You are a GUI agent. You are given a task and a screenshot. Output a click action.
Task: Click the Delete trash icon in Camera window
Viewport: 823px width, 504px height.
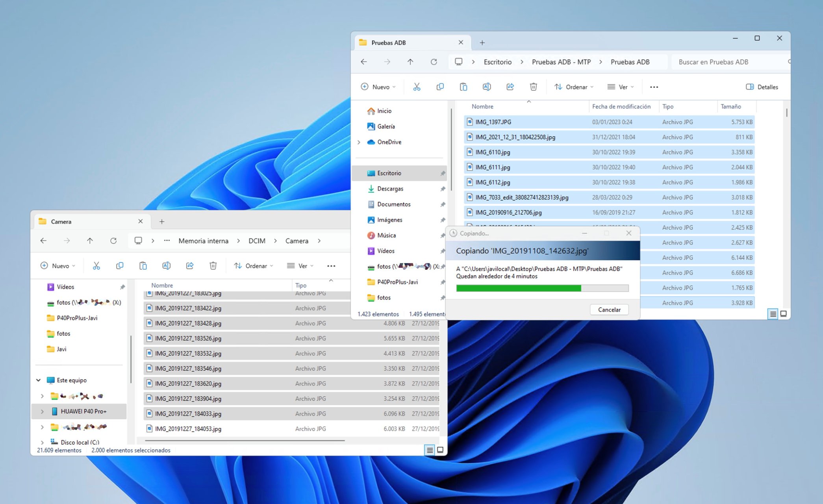click(x=213, y=266)
